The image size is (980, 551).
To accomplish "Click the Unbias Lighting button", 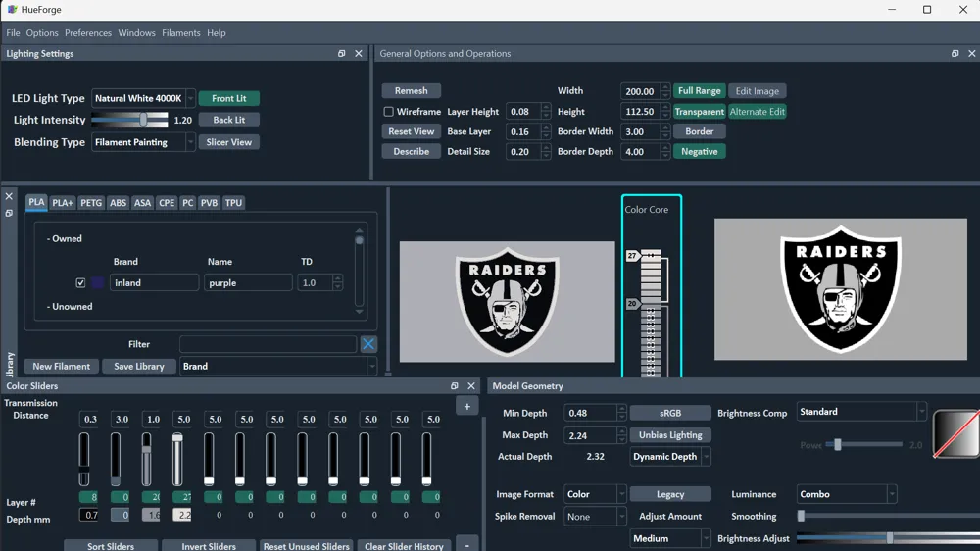I will [x=670, y=434].
